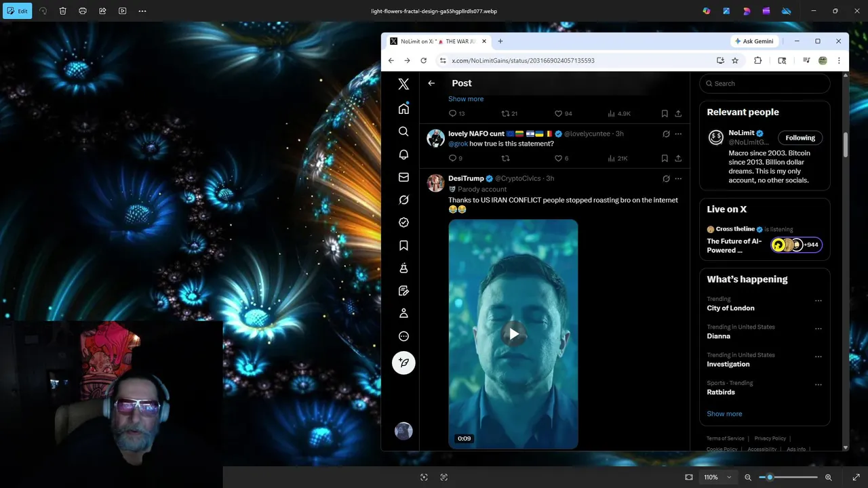Open the Copilot icon in Photos title bar
Screen dimensions: 868x488
[x=707, y=11]
